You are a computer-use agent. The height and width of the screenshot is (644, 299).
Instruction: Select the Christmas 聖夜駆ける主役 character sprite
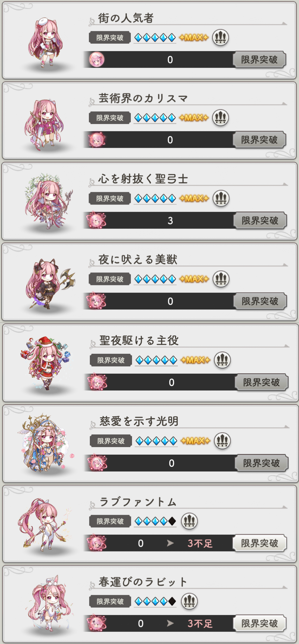(x=46, y=363)
